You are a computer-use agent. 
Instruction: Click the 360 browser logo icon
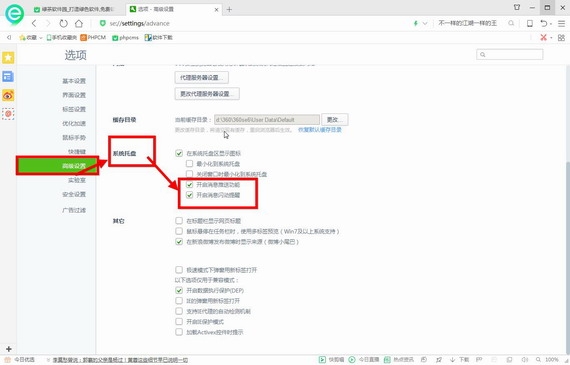pyautogui.click(x=14, y=14)
